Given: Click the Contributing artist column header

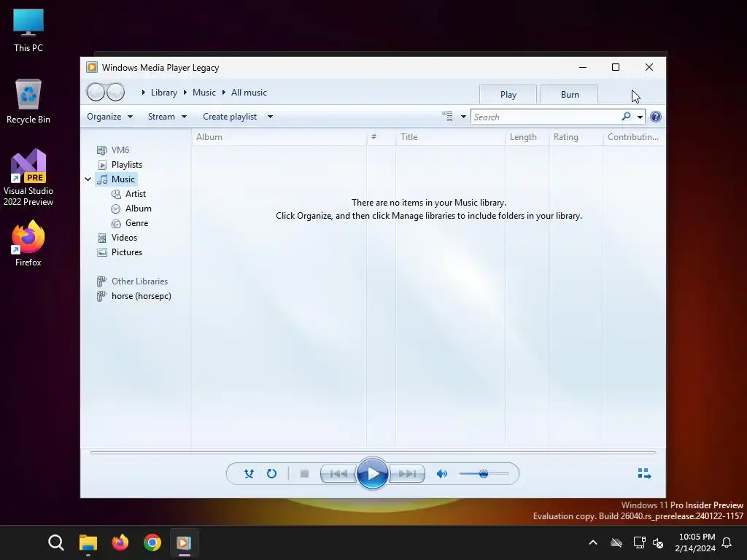Looking at the screenshot, I should [x=634, y=137].
